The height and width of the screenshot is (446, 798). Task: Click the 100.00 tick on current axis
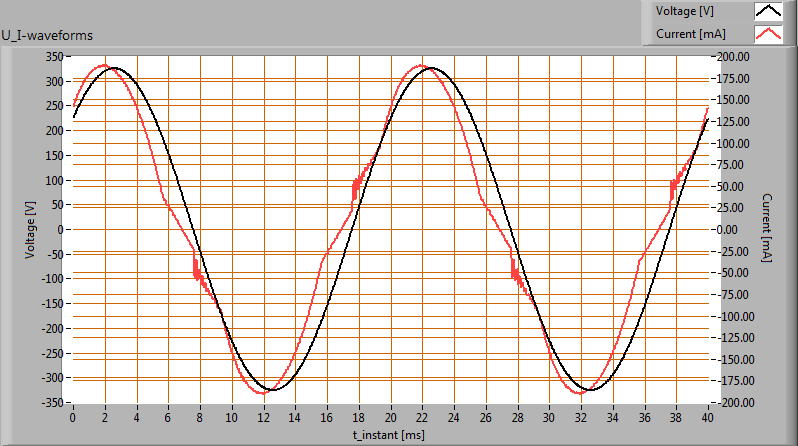pos(733,143)
